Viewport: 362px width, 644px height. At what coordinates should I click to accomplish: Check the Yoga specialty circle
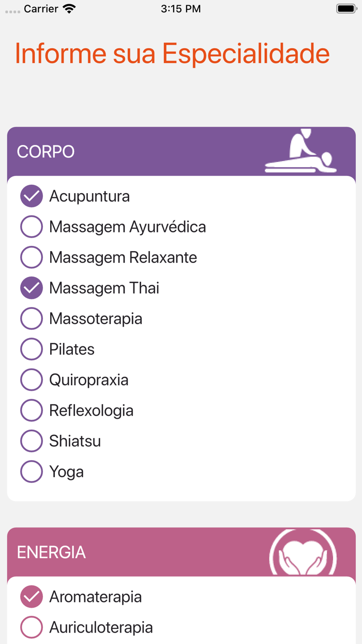[32, 472]
